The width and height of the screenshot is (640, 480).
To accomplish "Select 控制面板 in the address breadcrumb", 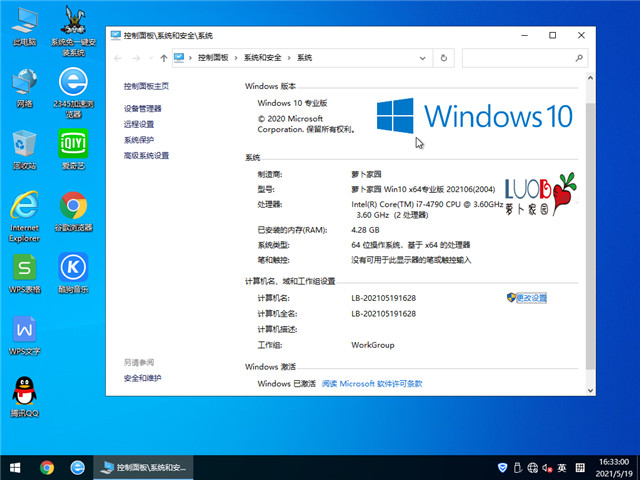I will coord(213,58).
